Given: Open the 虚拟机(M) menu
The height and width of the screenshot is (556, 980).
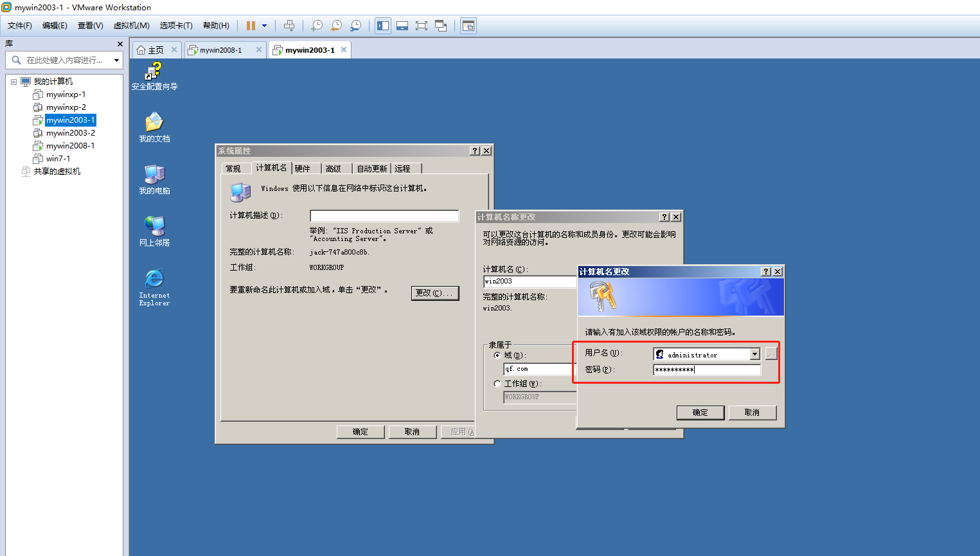Looking at the screenshot, I should [x=132, y=26].
